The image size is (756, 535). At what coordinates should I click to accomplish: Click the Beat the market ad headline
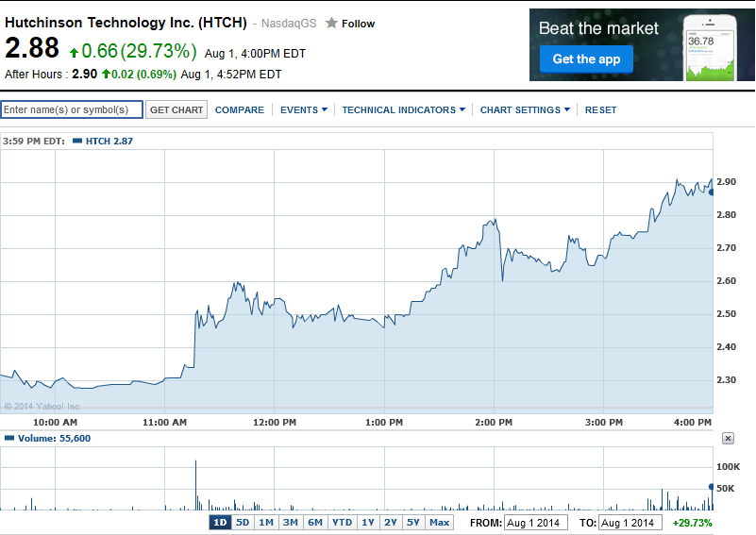[598, 28]
